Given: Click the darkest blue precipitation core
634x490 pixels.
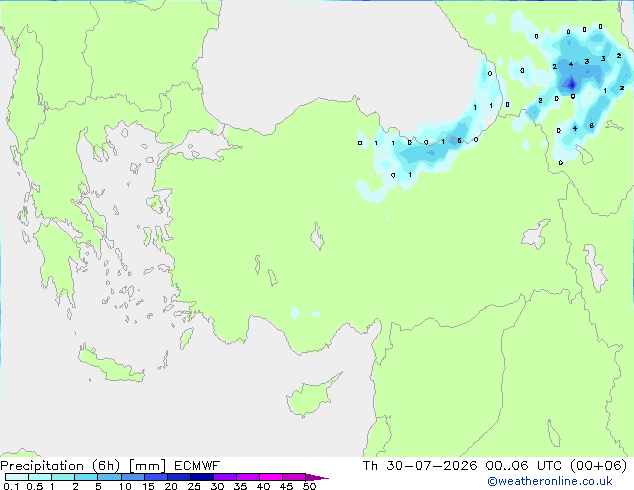Looking at the screenshot, I should coord(572,84).
